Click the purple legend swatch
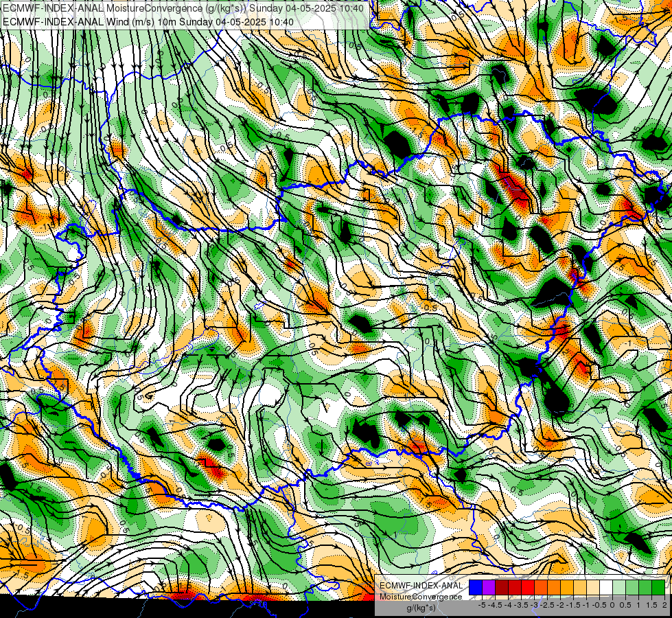This screenshot has width=672, height=618. coord(489,587)
